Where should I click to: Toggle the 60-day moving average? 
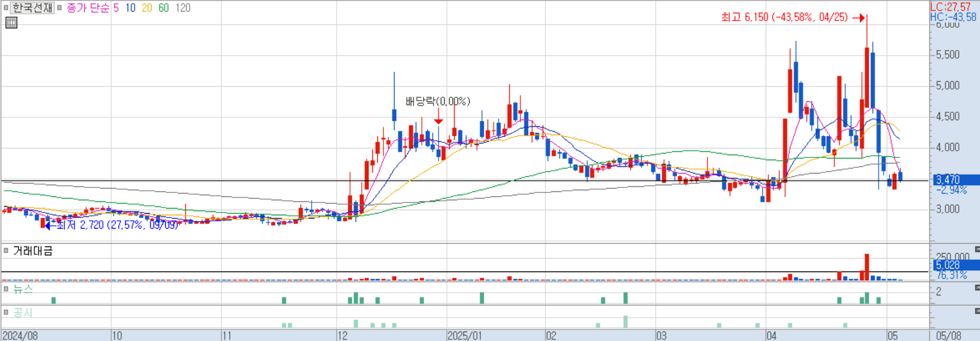click(164, 8)
